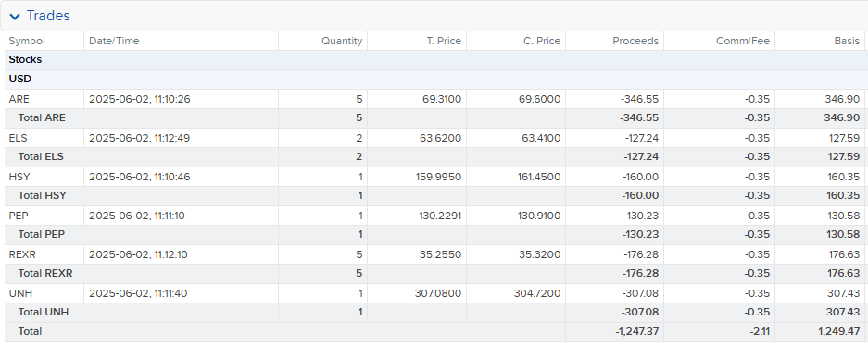The height and width of the screenshot is (346, 868).
Task: Click the C. Price column header
Action: (x=541, y=41)
